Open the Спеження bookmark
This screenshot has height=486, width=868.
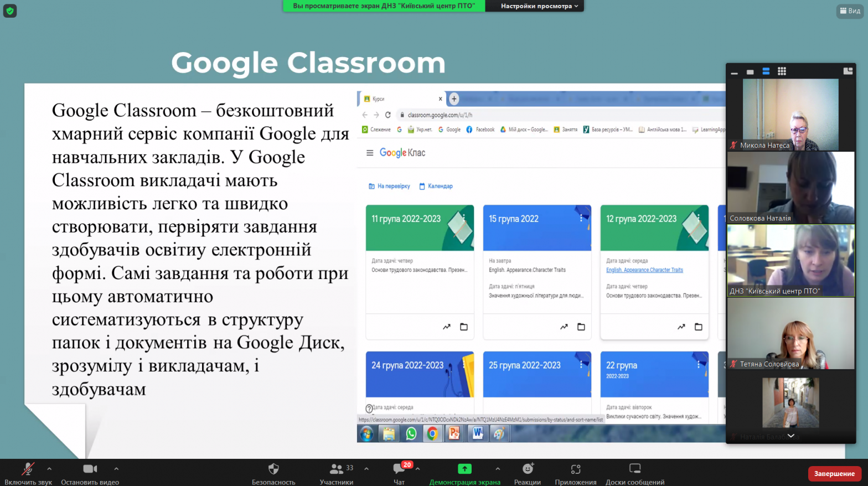[376, 130]
